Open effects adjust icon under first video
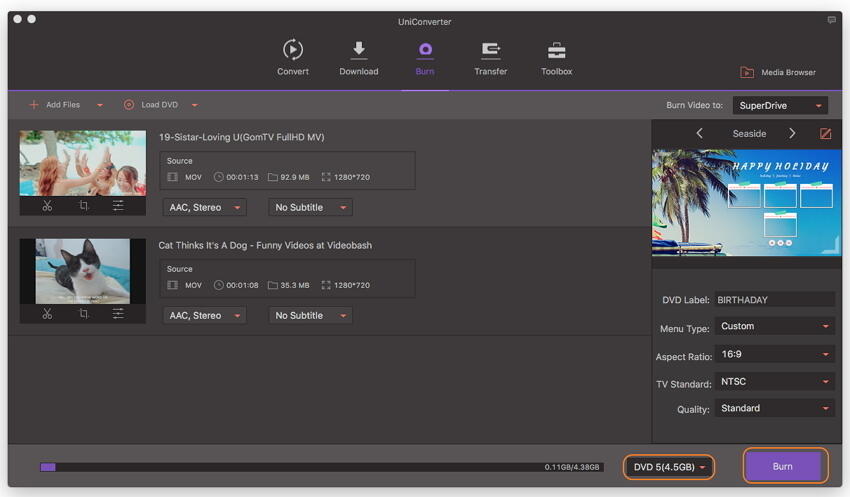Image resolution: width=850 pixels, height=497 pixels. (x=118, y=205)
